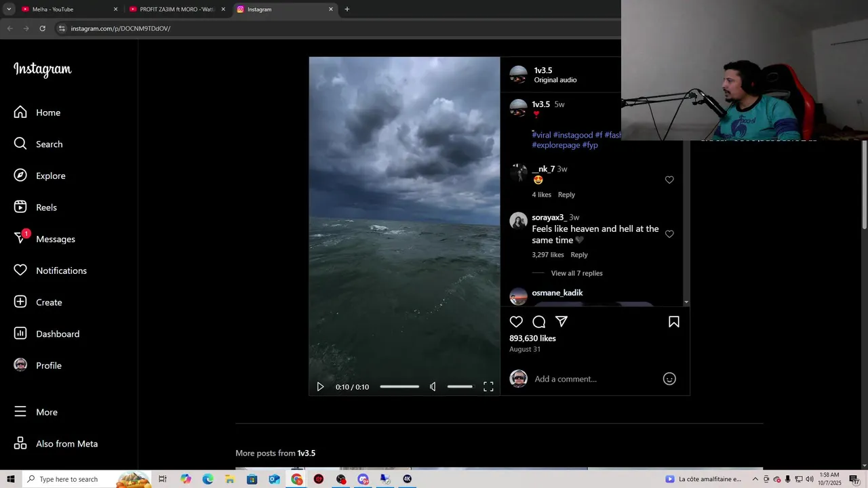The width and height of the screenshot is (868, 488).
Task: Like the comment by __nk_7
Action: click(669, 180)
